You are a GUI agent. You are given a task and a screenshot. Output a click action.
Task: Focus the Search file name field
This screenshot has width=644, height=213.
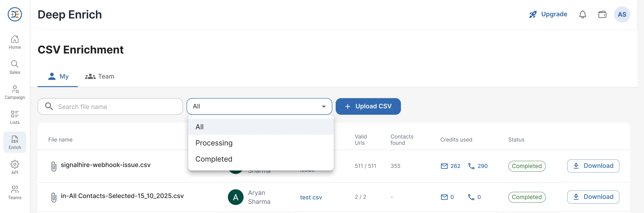coord(110,106)
